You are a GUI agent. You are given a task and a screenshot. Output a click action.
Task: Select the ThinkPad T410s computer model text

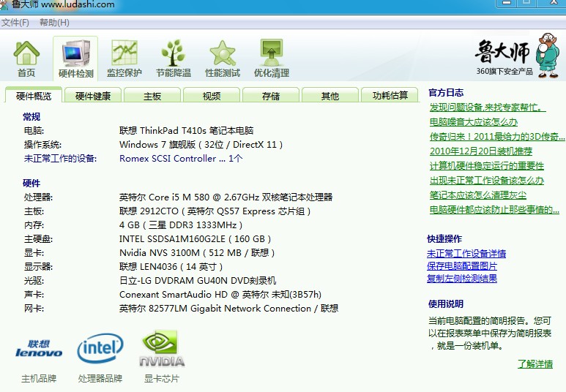coord(186,130)
